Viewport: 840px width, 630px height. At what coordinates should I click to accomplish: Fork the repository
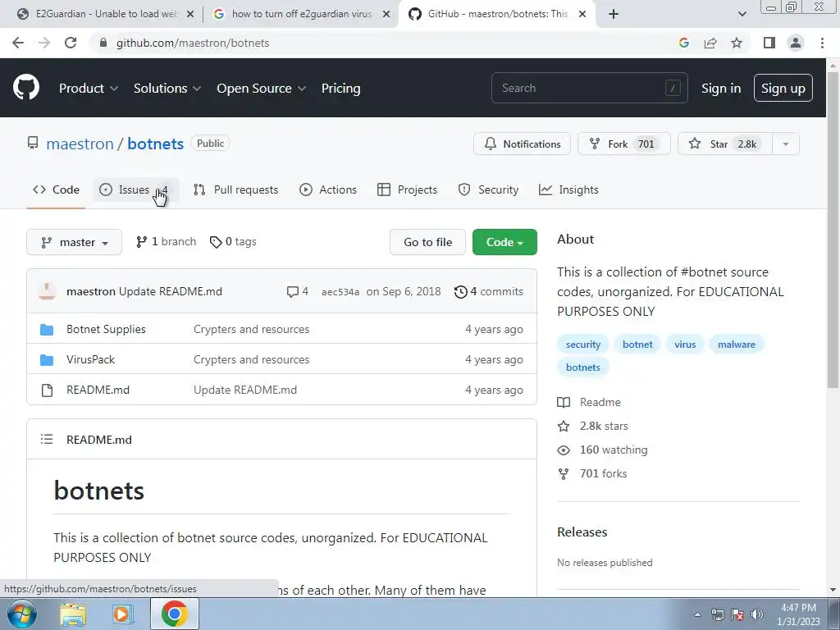[x=624, y=144]
